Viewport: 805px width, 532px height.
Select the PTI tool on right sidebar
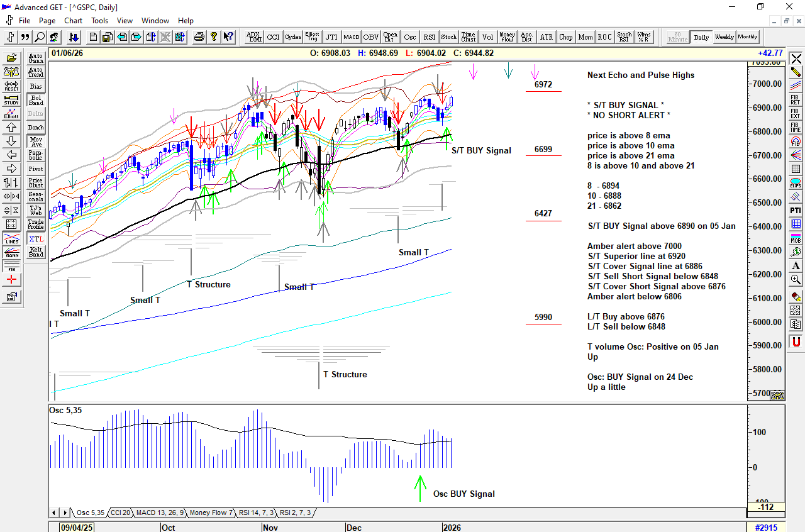tap(796, 210)
